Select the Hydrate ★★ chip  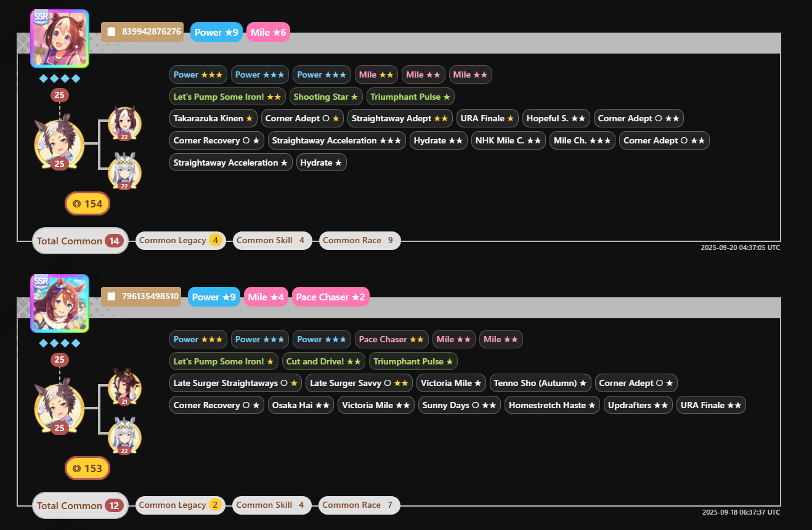(438, 140)
